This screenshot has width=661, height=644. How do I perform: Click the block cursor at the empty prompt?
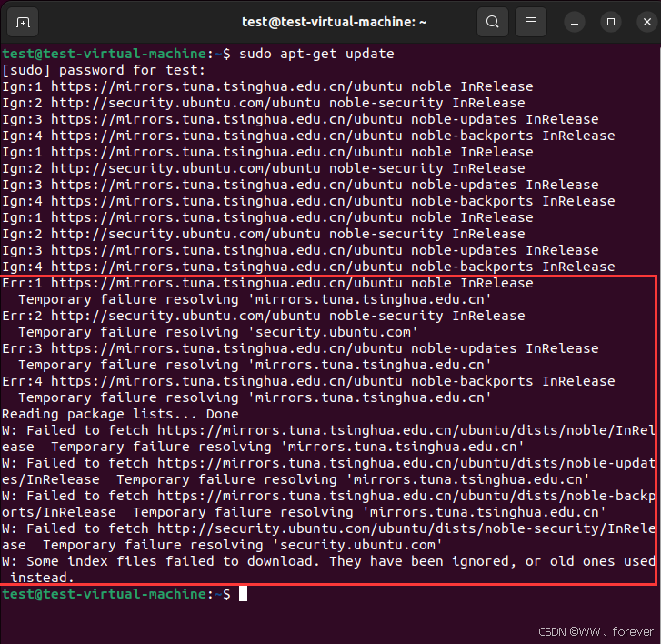point(244,594)
